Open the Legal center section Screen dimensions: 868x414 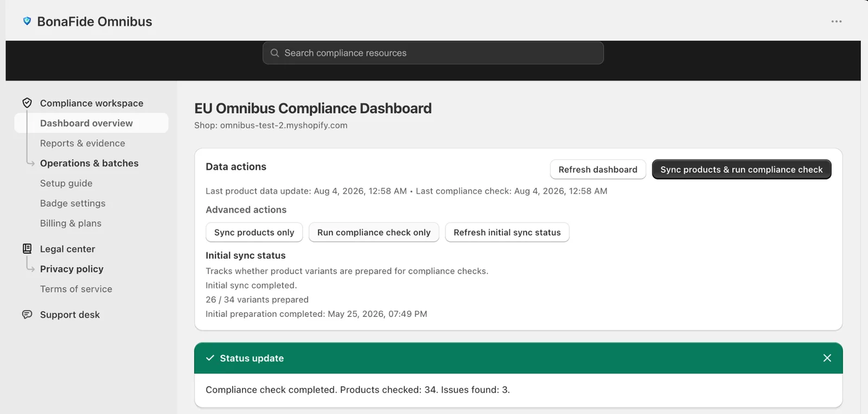[x=67, y=249]
